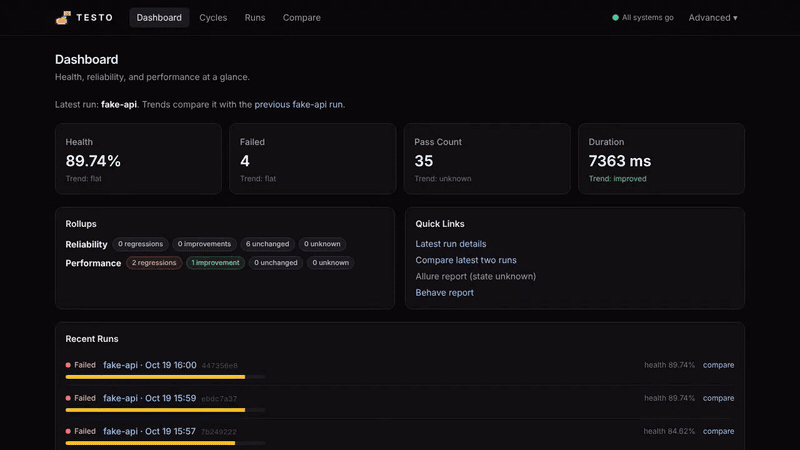Click the Recent Runs heading

(92, 339)
